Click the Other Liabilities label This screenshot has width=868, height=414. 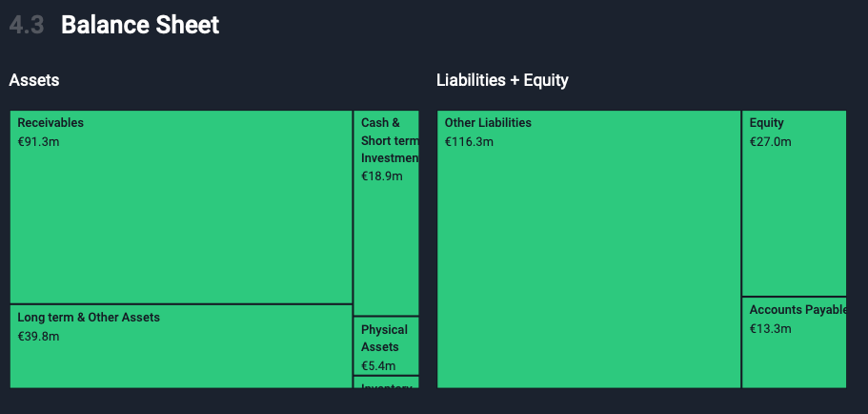[x=488, y=123]
